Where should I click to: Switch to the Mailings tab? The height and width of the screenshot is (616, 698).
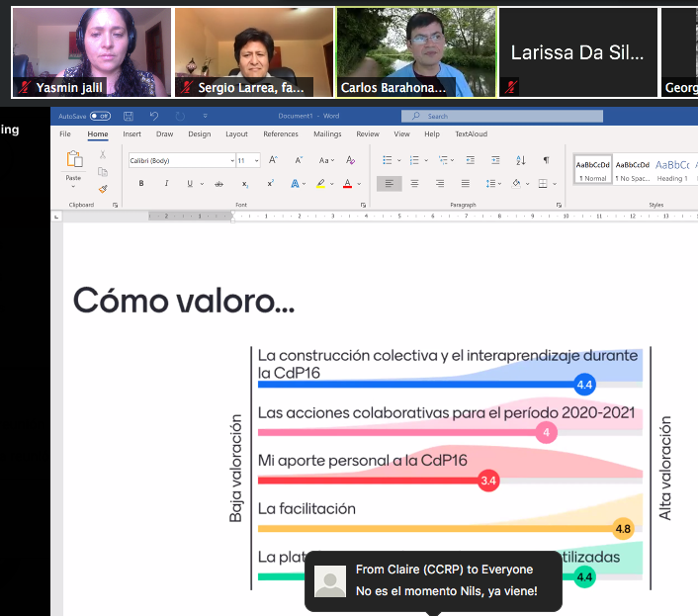pyautogui.click(x=327, y=133)
